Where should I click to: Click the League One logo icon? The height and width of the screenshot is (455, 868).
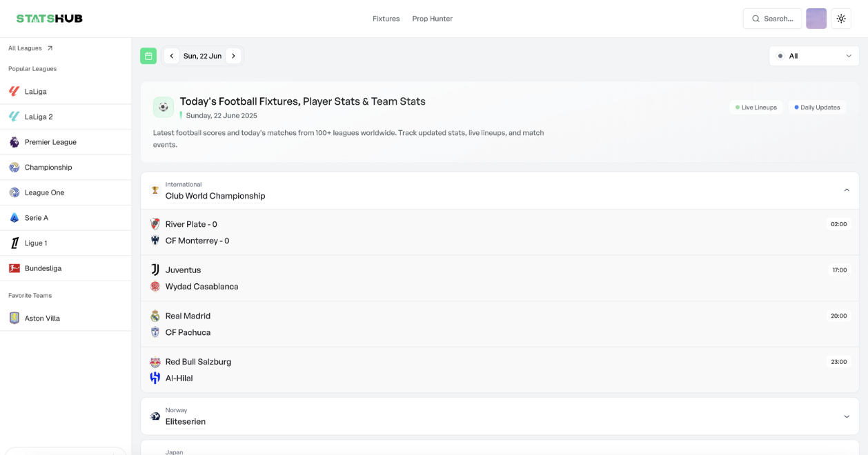click(x=14, y=192)
